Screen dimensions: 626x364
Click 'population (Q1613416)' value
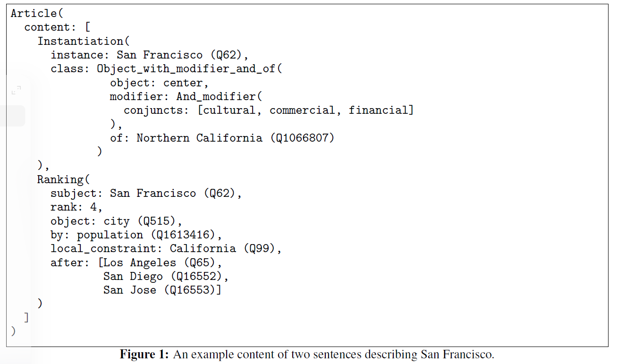tap(146, 235)
